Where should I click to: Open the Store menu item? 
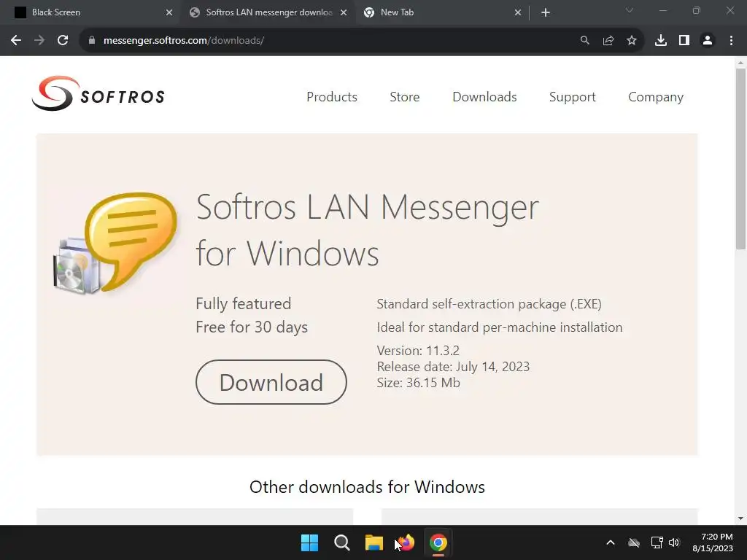pos(404,97)
